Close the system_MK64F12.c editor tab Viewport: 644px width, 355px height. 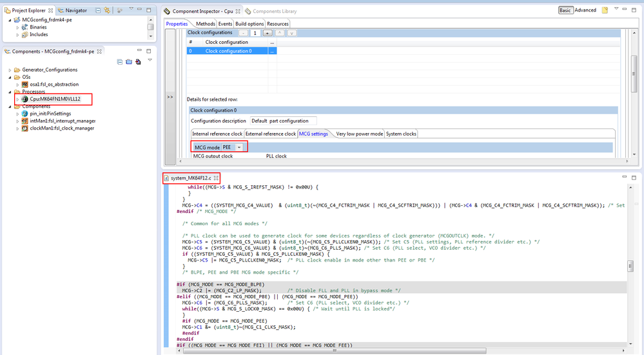pyautogui.click(x=216, y=178)
